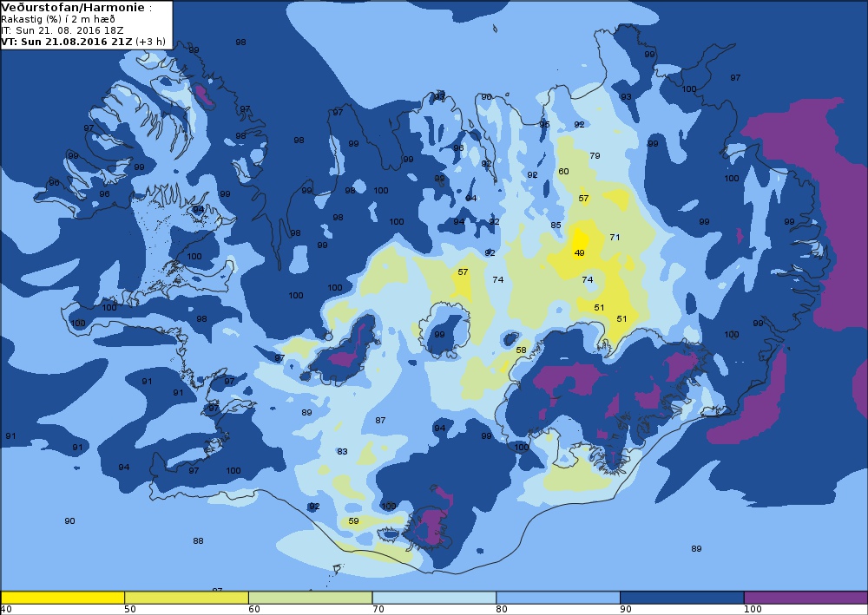The height and width of the screenshot is (615, 868).
Task: Click the light blue 80–90 legend swatch
Action: (x=558, y=598)
